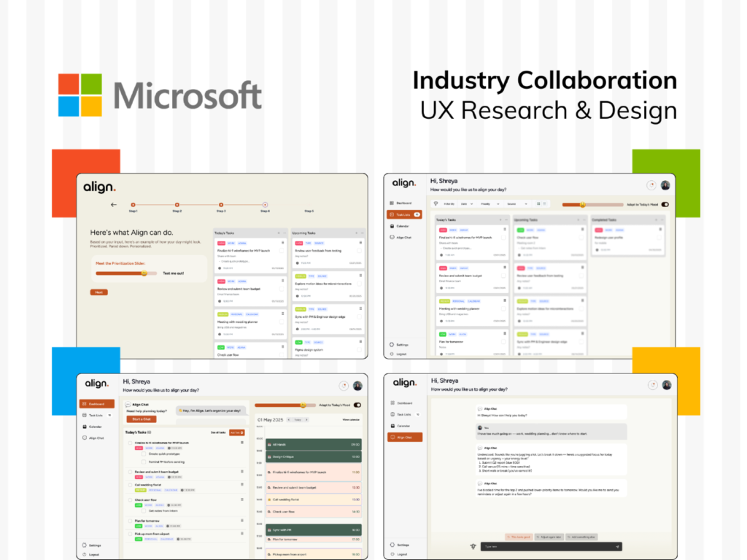Image resolution: width=747 pixels, height=560 pixels.
Task: Collapse the Completed Tasks column
Action: tap(662, 220)
